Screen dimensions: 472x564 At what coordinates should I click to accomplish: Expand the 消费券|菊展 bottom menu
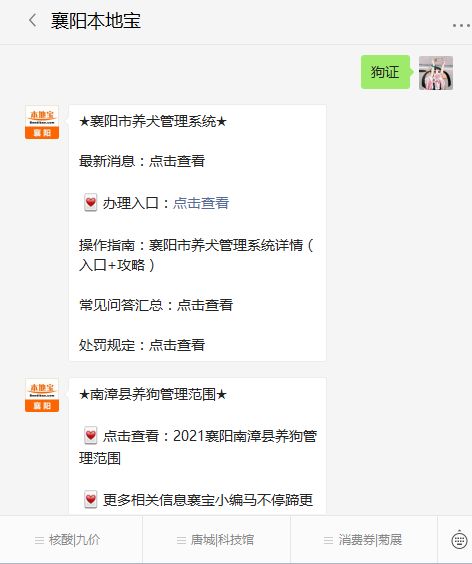coord(363,540)
